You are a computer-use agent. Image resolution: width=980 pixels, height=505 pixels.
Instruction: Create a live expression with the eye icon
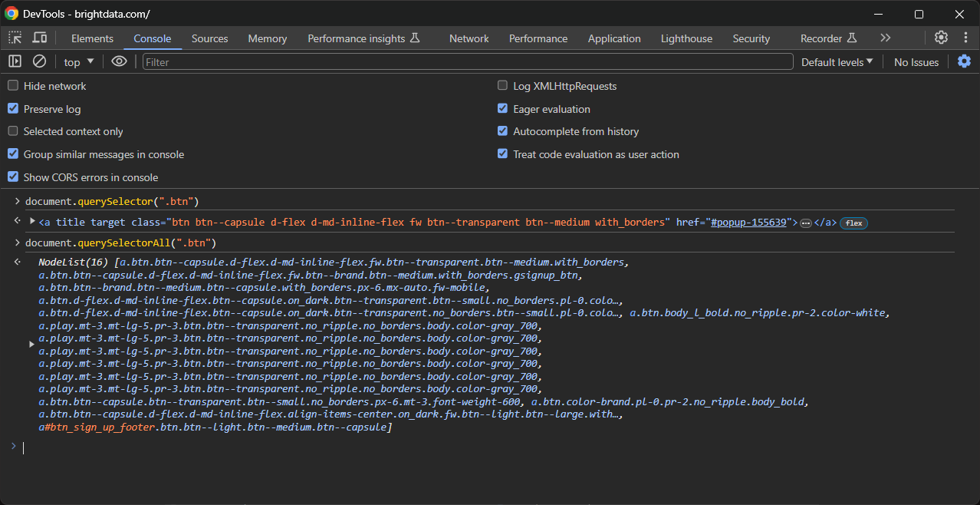(x=119, y=61)
